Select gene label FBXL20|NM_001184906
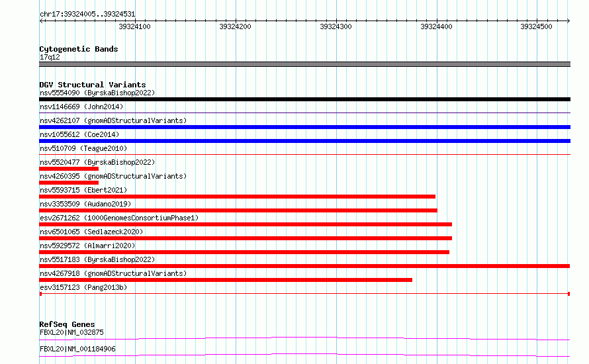Image resolution: width=589 pixels, height=364 pixels. coord(77,349)
